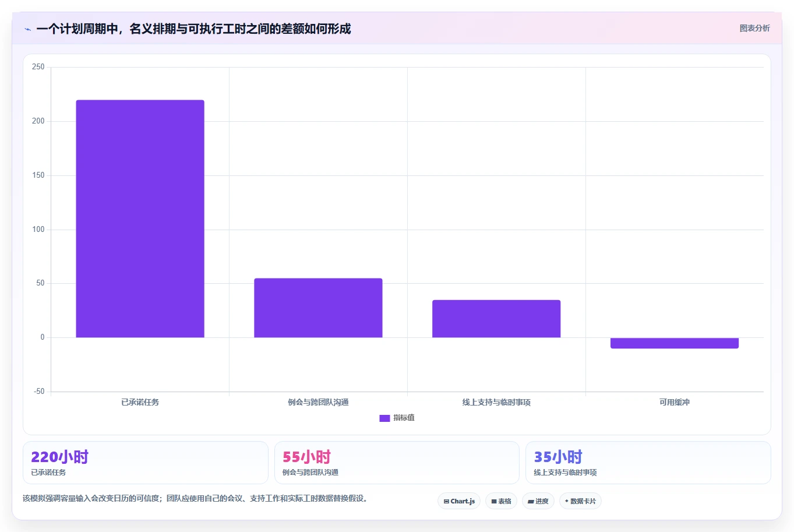This screenshot has width=794, height=532.
Task: Click the 例会与跨团队沟通 x-axis label
Action: pyautogui.click(x=318, y=402)
